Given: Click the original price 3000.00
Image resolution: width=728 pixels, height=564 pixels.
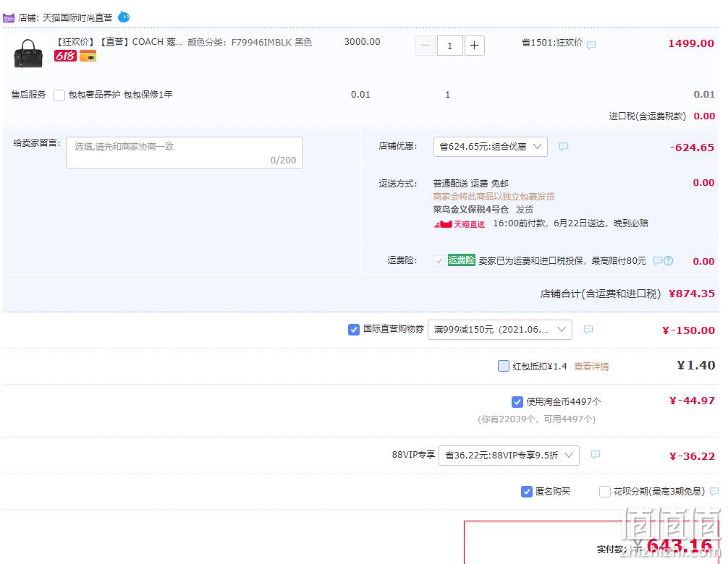Looking at the screenshot, I should coord(362,42).
